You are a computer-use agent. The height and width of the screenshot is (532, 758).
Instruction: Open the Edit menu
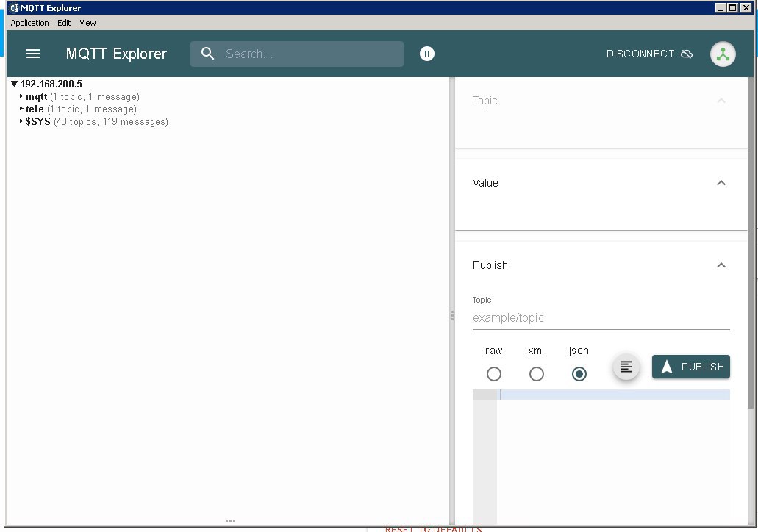(64, 23)
